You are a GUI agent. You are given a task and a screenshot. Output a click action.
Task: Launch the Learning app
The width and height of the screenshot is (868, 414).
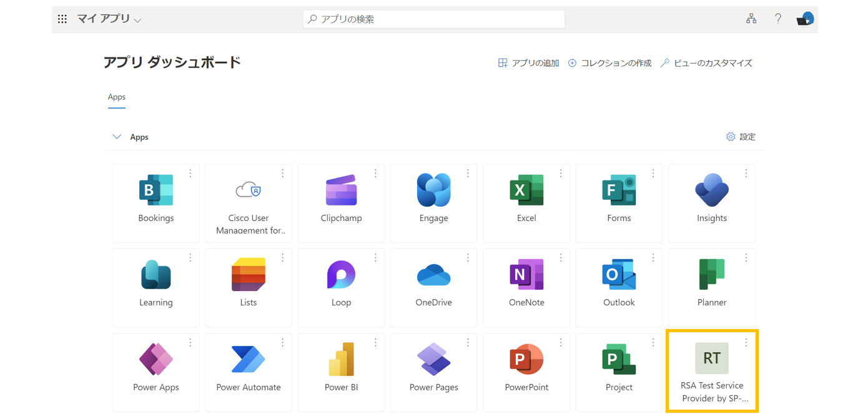click(x=156, y=287)
